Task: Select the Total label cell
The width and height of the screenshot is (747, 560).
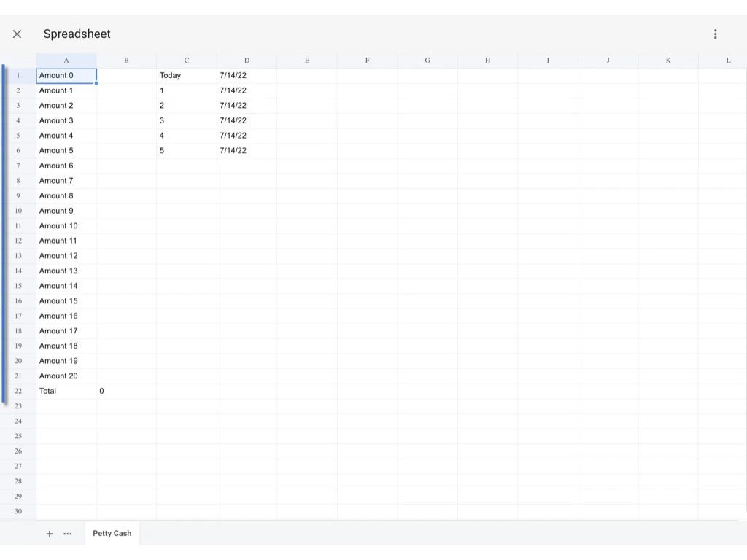Action: [x=66, y=391]
